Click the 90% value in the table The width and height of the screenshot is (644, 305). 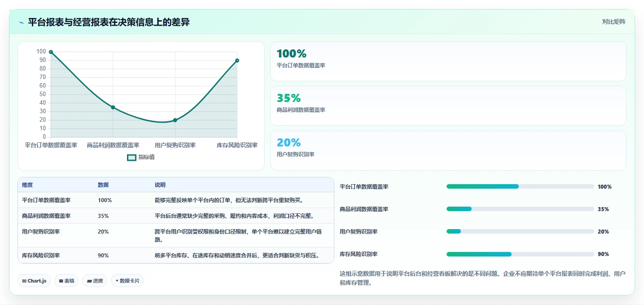pyautogui.click(x=103, y=255)
